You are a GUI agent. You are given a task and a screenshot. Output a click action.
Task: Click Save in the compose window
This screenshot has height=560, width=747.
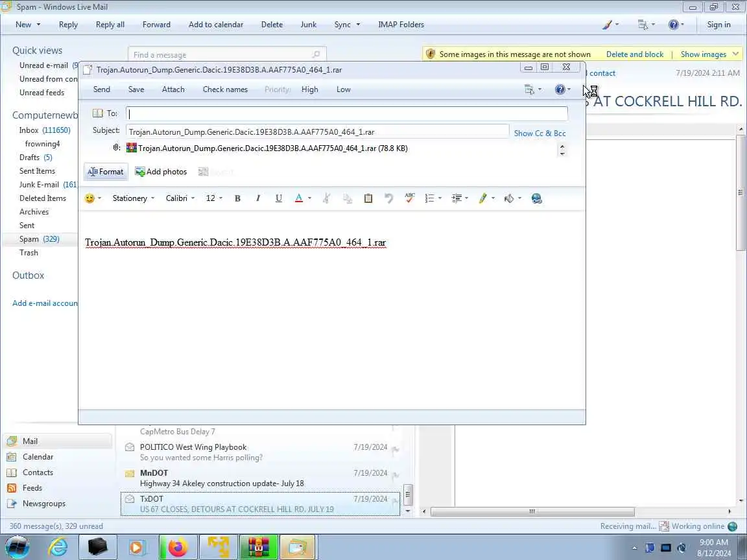tap(136, 89)
